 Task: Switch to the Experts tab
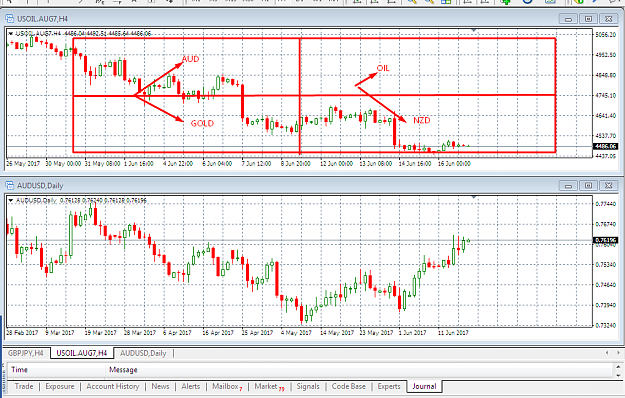[x=389, y=386]
